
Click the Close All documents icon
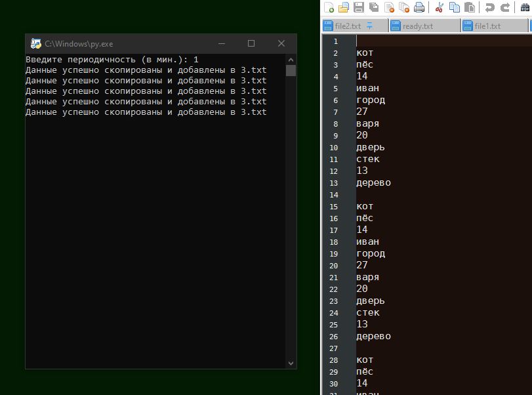coord(404,7)
